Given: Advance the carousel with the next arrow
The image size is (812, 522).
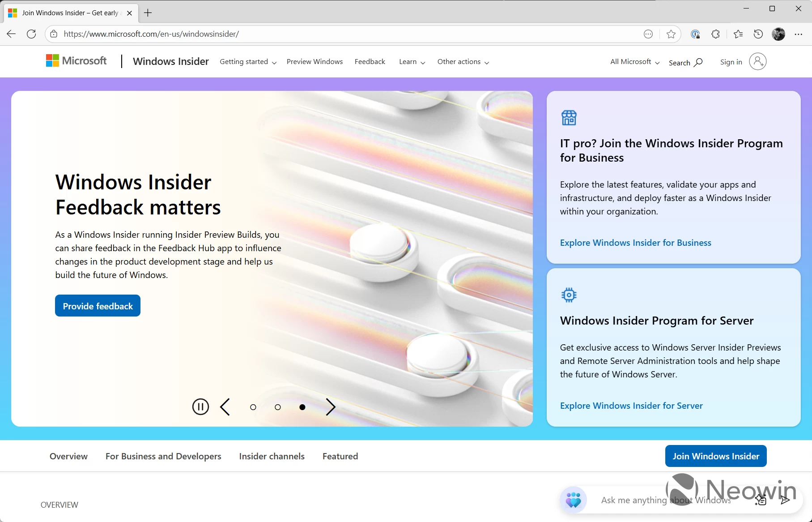Looking at the screenshot, I should click(331, 407).
